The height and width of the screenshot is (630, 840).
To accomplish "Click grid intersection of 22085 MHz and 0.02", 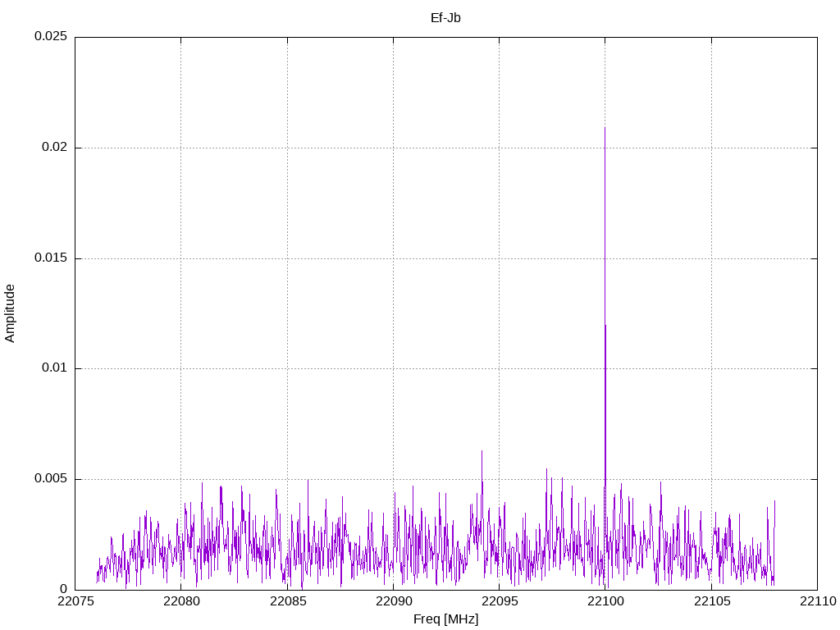I will tap(287, 148).
